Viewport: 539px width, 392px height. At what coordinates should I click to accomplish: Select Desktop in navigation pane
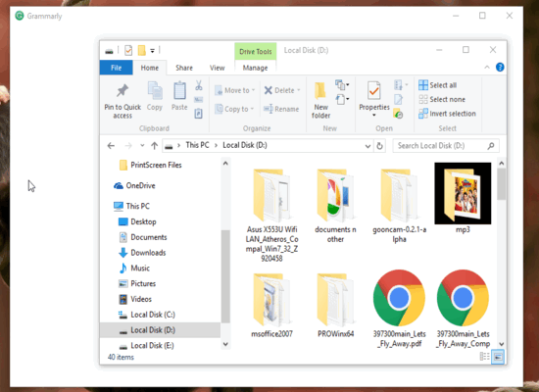pyautogui.click(x=137, y=221)
